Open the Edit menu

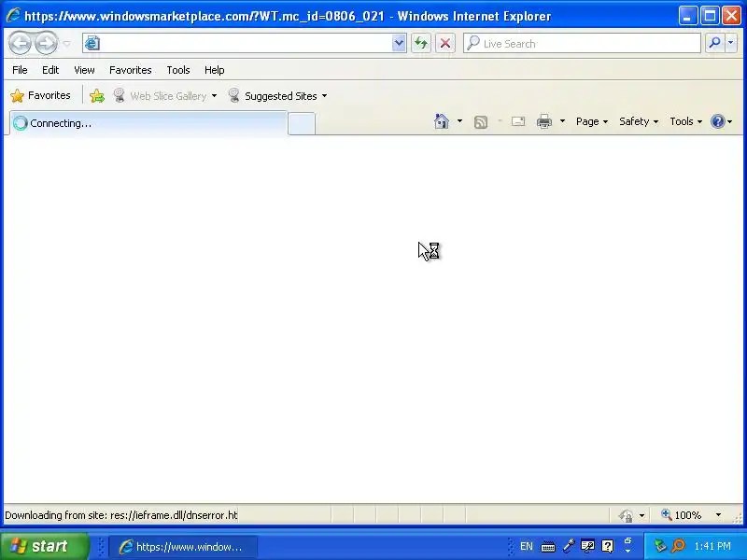50,70
